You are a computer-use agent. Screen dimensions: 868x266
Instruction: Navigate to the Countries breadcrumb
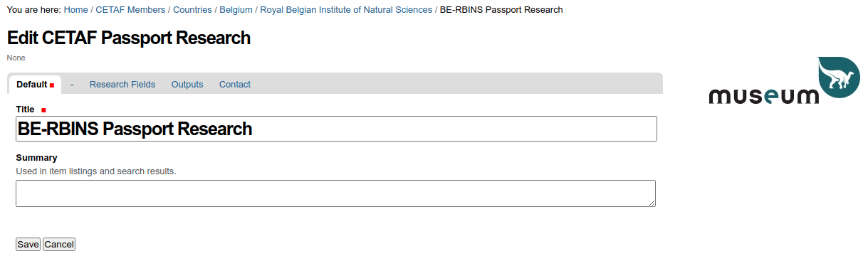(192, 9)
